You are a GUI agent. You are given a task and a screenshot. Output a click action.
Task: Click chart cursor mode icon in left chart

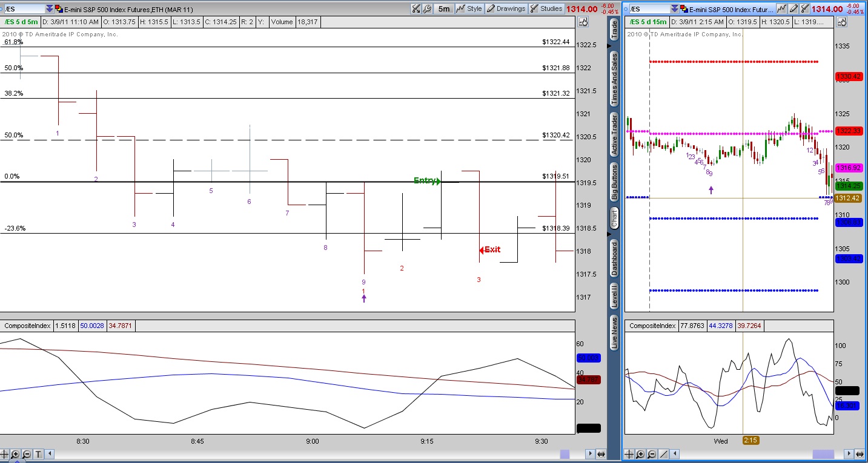pos(583,22)
